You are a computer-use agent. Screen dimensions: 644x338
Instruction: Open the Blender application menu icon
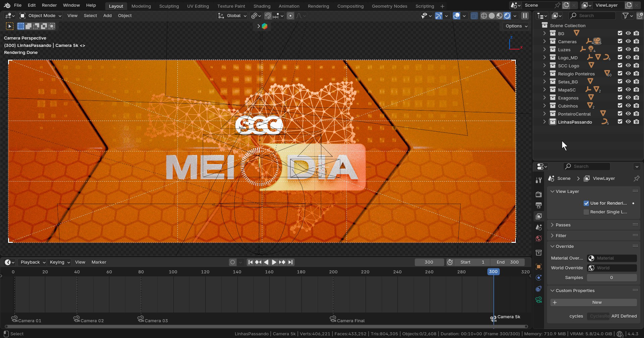pyautogui.click(x=7, y=5)
